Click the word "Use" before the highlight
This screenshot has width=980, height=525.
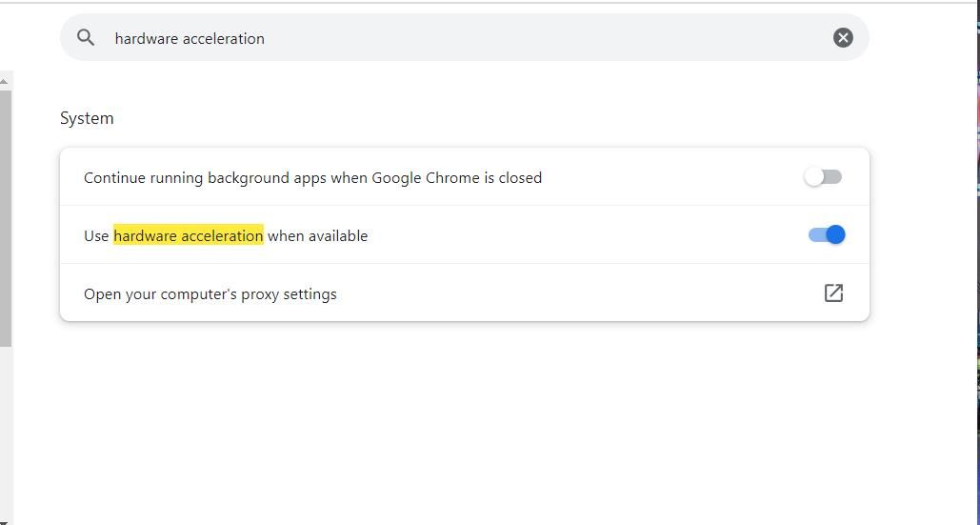[x=96, y=236]
